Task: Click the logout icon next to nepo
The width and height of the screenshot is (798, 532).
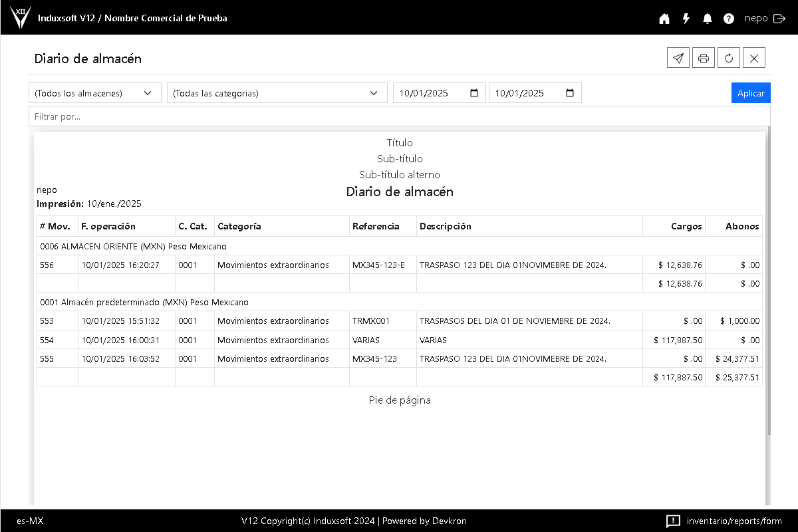Action: click(x=779, y=19)
